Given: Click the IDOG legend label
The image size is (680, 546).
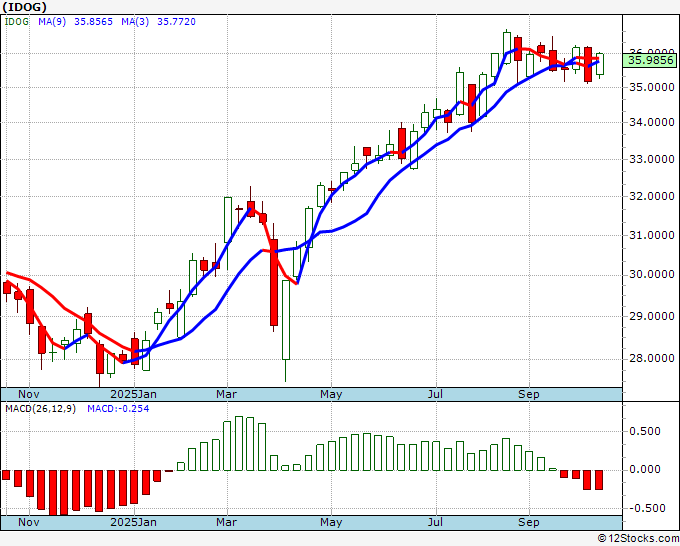Looking at the screenshot, I should [x=17, y=21].
